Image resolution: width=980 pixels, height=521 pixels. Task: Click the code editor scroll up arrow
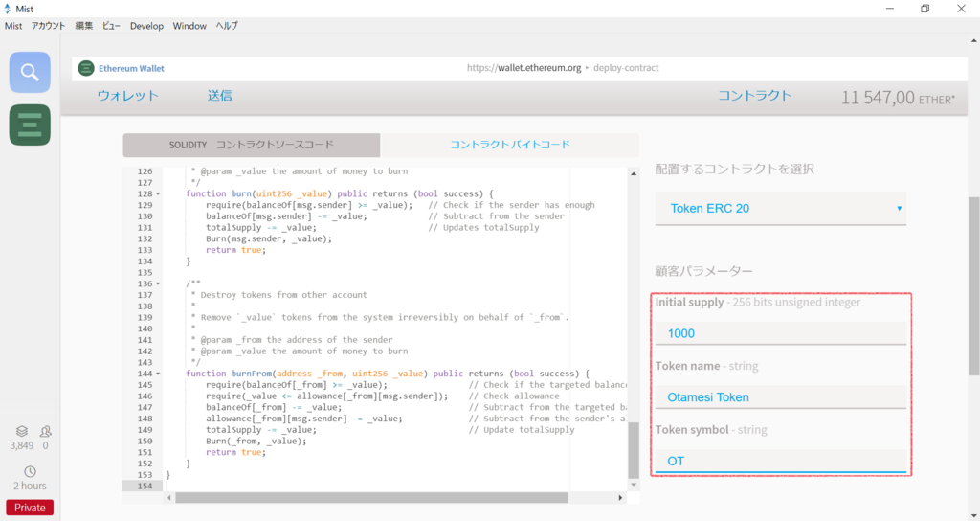click(634, 174)
